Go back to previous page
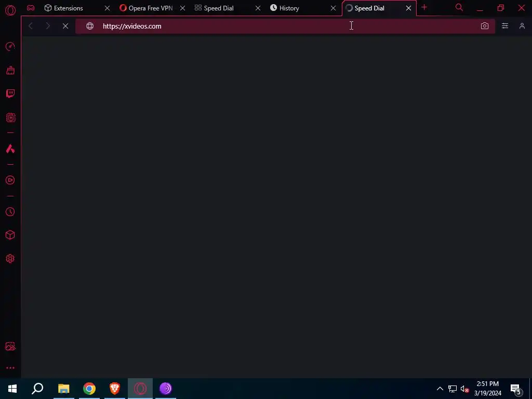The height and width of the screenshot is (399, 532). click(x=31, y=26)
